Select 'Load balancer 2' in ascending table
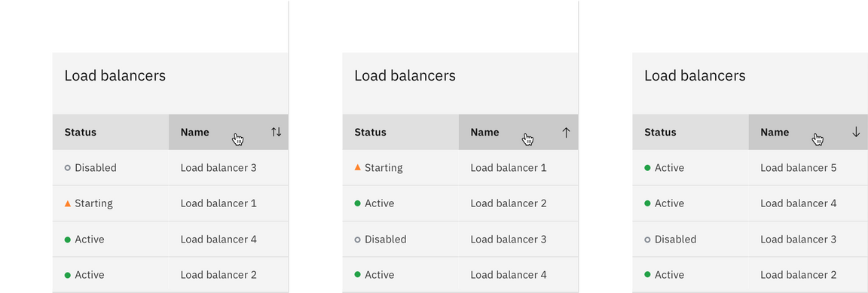The width and height of the screenshot is (868, 293). (509, 203)
